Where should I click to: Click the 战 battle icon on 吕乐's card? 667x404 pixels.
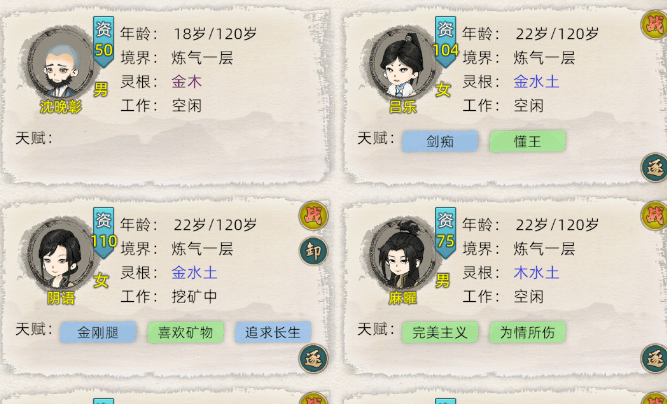pos(654,25)
